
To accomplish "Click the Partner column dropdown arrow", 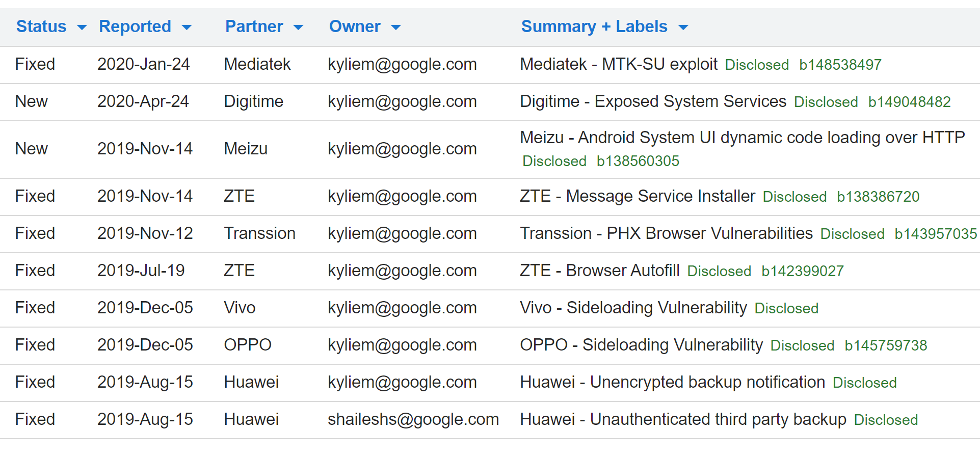I will coord(299,28).
